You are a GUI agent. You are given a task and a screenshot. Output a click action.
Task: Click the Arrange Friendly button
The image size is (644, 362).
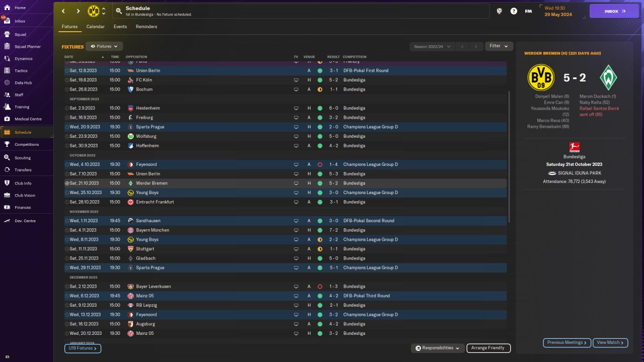tap(489, 348)
